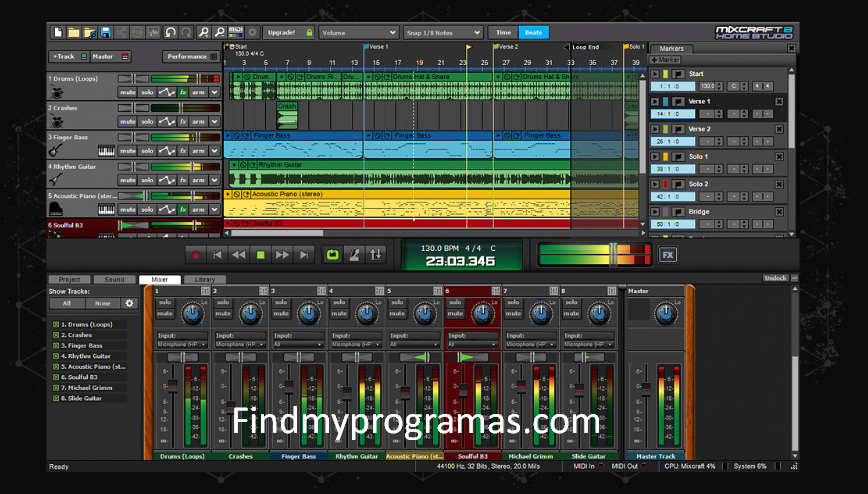Screen dimensions: 868x494
Task: Click the Acoustic Piano grand piano icon
Action: (56, 209)
